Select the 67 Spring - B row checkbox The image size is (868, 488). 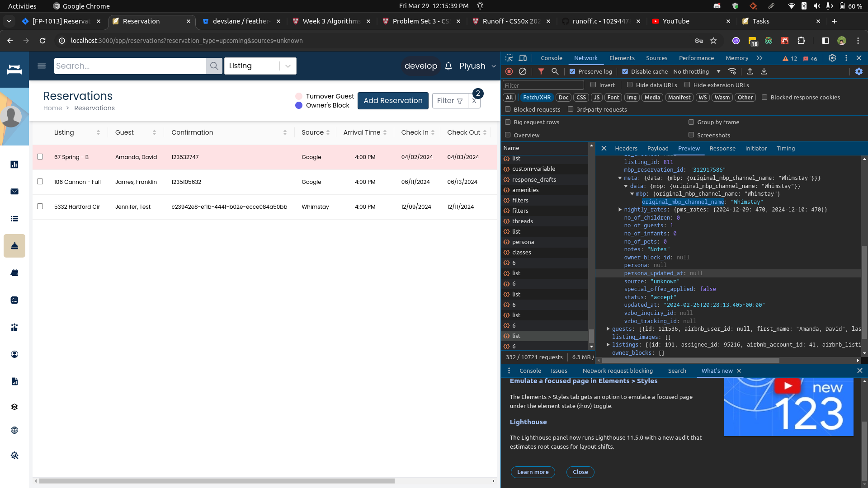click(40, 157)
